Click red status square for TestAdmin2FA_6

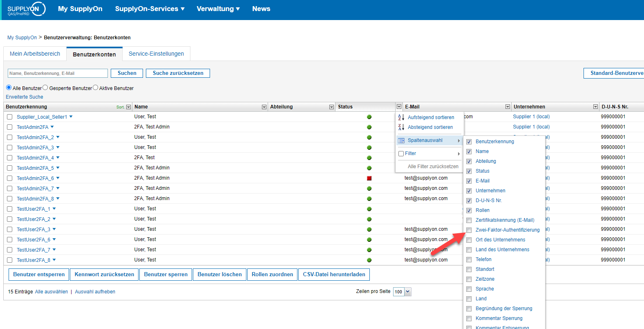[x=369, y=178]
